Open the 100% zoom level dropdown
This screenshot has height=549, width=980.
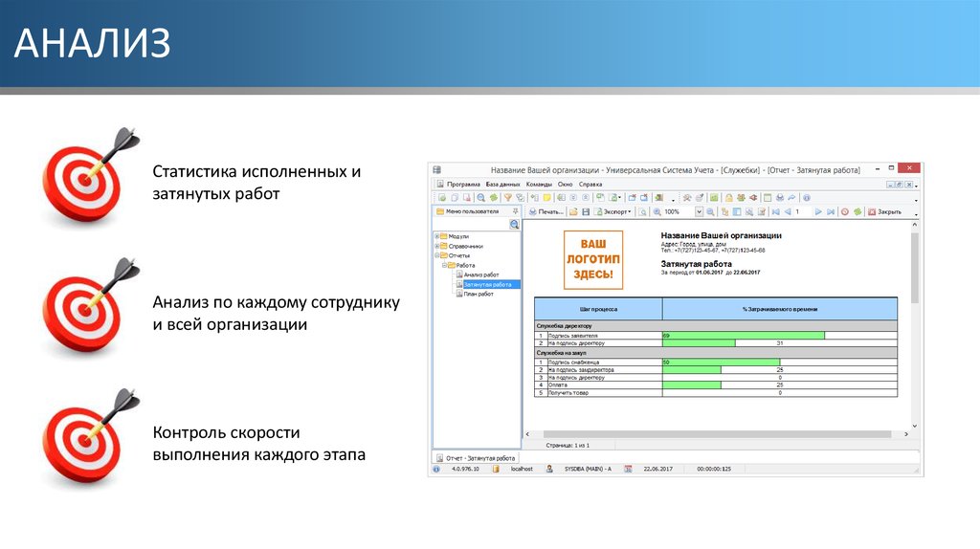699,211
